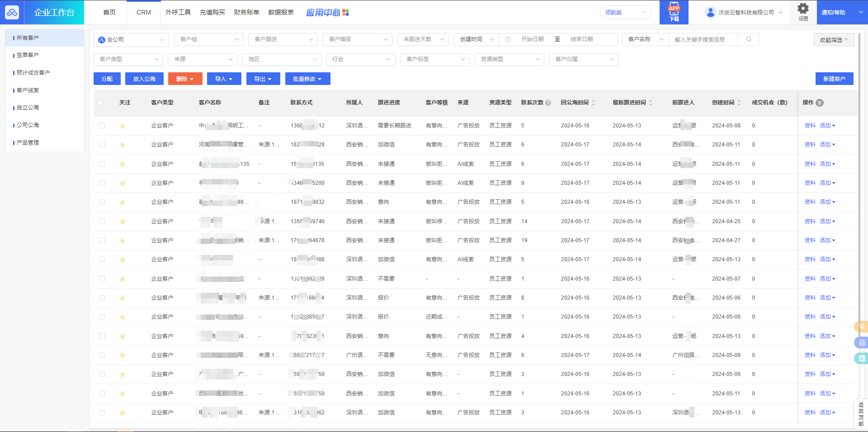Switch to the CRM tab
The height and width of the screenshot is (432, 868).
coord(144,12)
